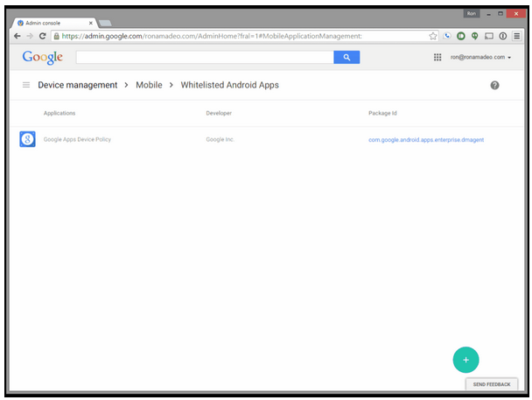Open the Chrome hamburger menu
This screenshot has height=400, width=532.
[x=517, y=36]
